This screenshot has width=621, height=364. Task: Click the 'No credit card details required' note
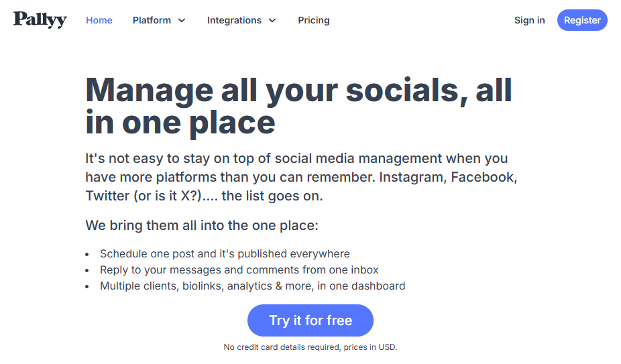click(310, 347)
